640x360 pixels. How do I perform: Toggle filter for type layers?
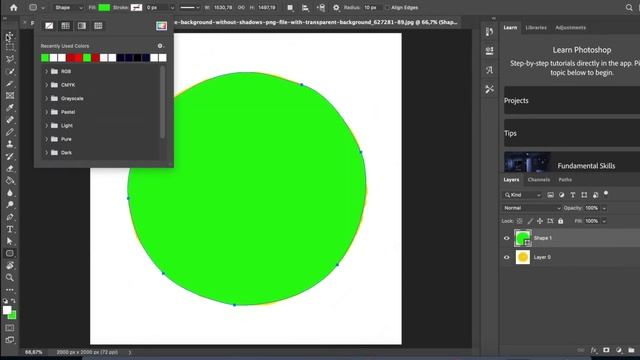[x=573, y=195]
